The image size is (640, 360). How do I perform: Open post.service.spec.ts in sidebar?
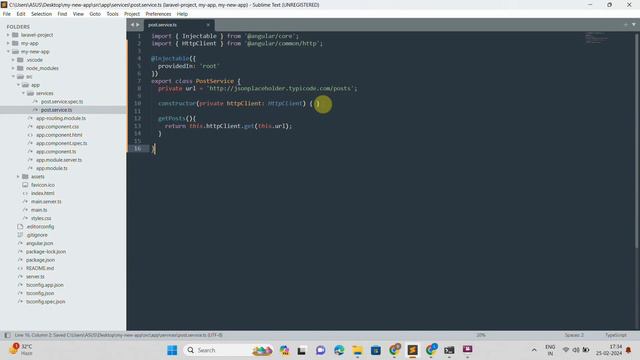(x=62, y=102)
